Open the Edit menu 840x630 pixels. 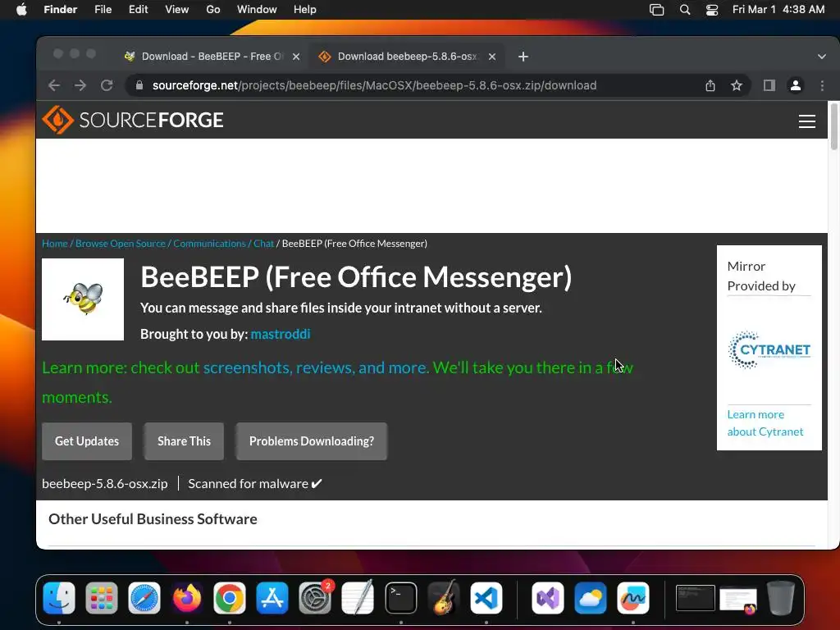(x=138, y=10)
